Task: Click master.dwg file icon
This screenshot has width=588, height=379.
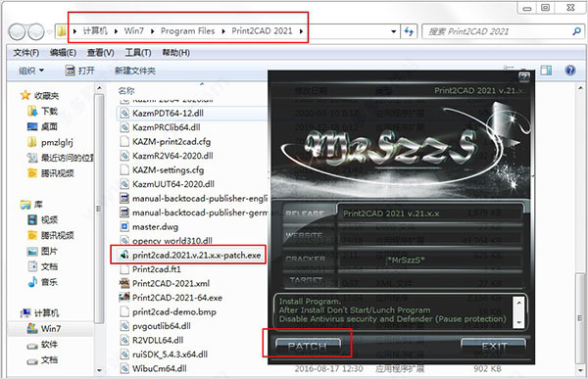Action: point(124,227)
